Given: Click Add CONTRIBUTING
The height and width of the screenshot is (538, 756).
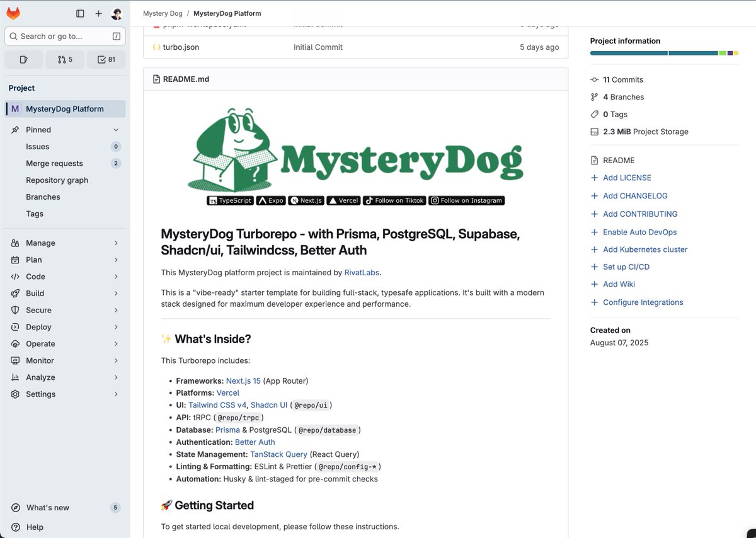Looking at the screenshot, I should (x=640, y=214).
